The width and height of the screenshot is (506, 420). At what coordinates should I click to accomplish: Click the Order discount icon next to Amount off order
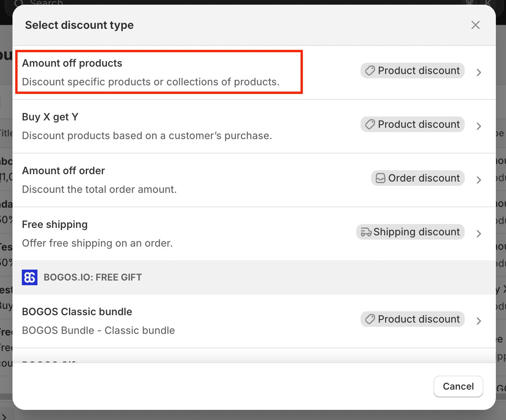pos(380,178)
